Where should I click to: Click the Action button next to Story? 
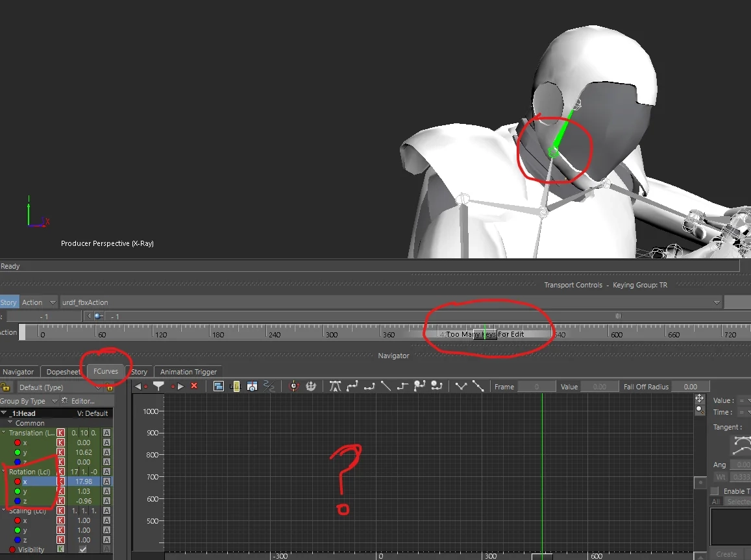click(x=32, y=302)
